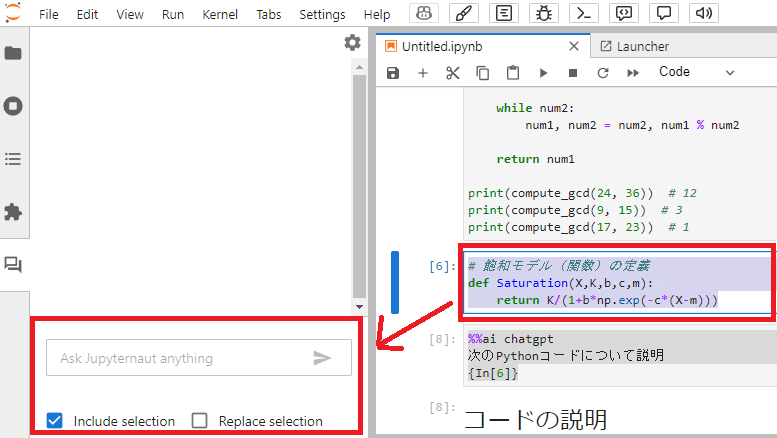Image resolution: width=777 pixels, height=438 pixels.
Task: Click the send message arrow button
Action: (322, 358)
